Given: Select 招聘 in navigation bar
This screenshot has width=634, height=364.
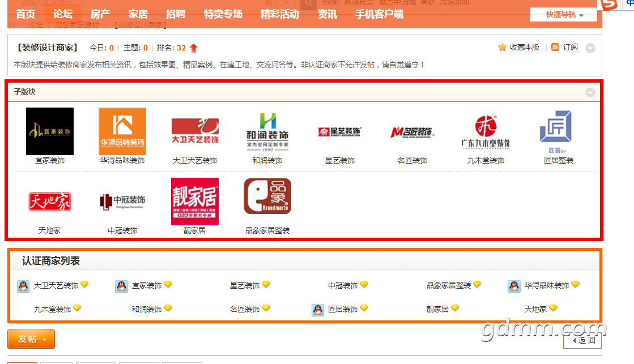Looking at the screenshot, I should (176, 14).
